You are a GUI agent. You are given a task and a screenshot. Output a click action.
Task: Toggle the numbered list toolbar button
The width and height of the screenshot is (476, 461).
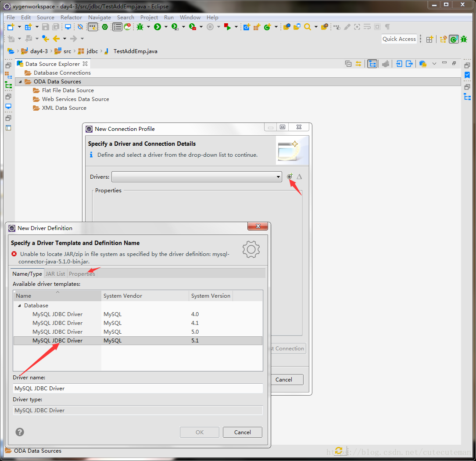pyautogui.click(x=117, y=27)
